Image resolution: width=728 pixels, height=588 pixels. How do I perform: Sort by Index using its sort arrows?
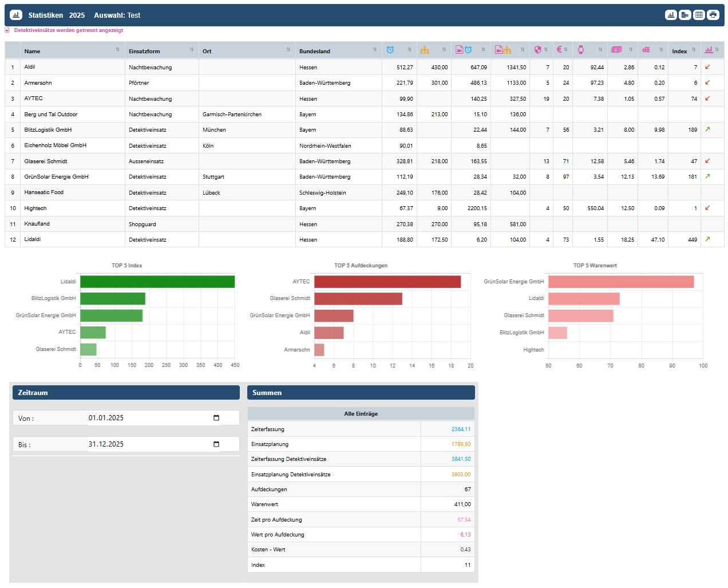point(694,50)
